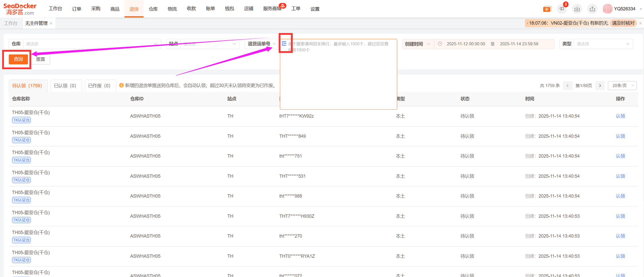Open the 仓库 dropdown selector

[x=92, y=44]
